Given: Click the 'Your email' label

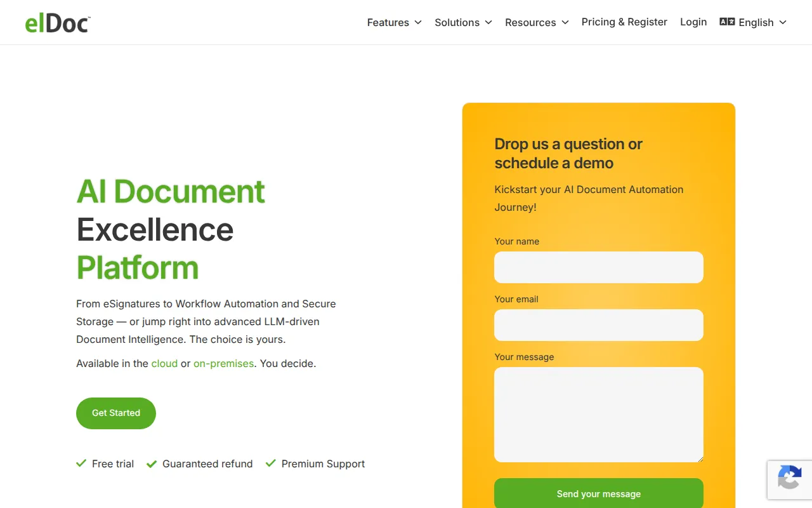Looking at the screenshot, I should point(516,299).
